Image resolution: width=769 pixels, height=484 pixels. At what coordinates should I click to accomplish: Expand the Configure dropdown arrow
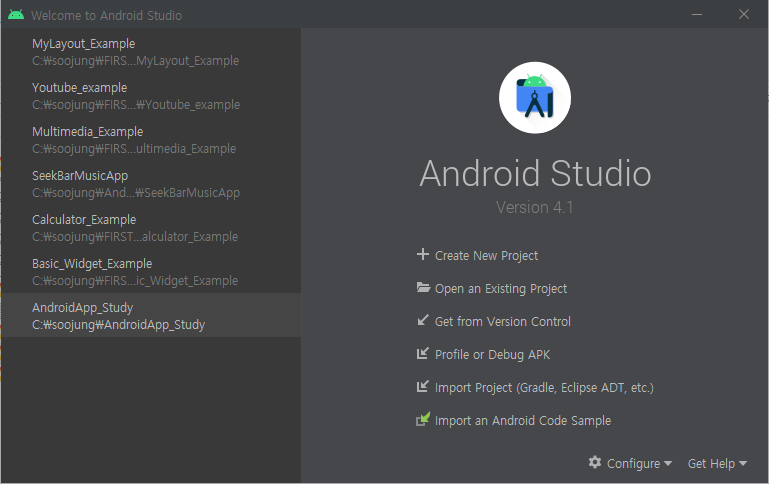tap(667, 463)
